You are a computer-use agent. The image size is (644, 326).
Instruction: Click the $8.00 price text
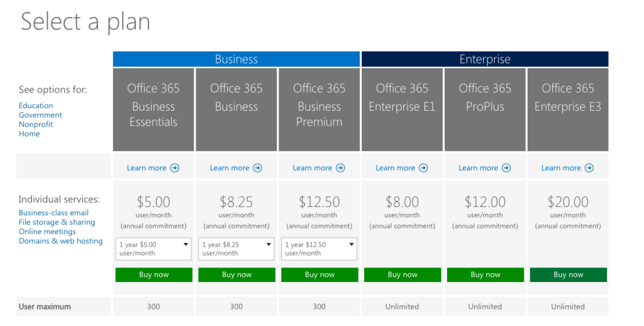tap(402, 202)
